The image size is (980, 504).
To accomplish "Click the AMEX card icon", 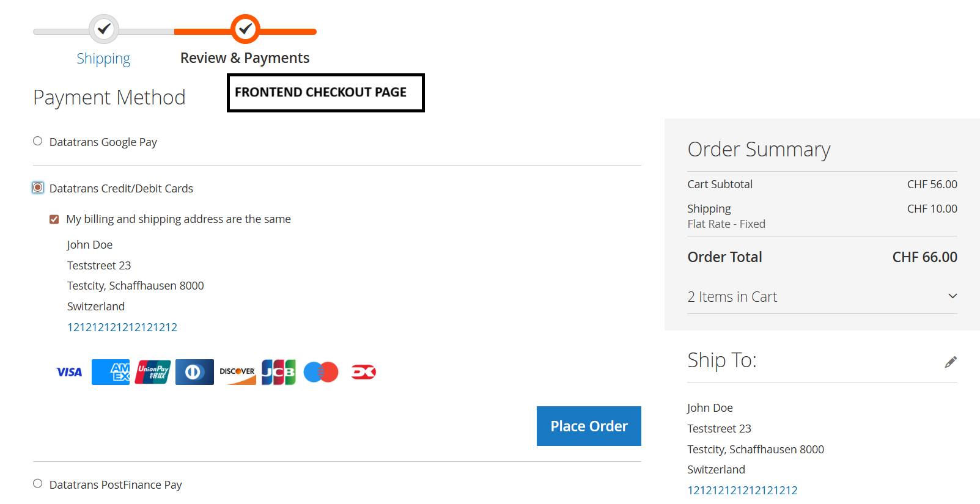I will 111,372.
